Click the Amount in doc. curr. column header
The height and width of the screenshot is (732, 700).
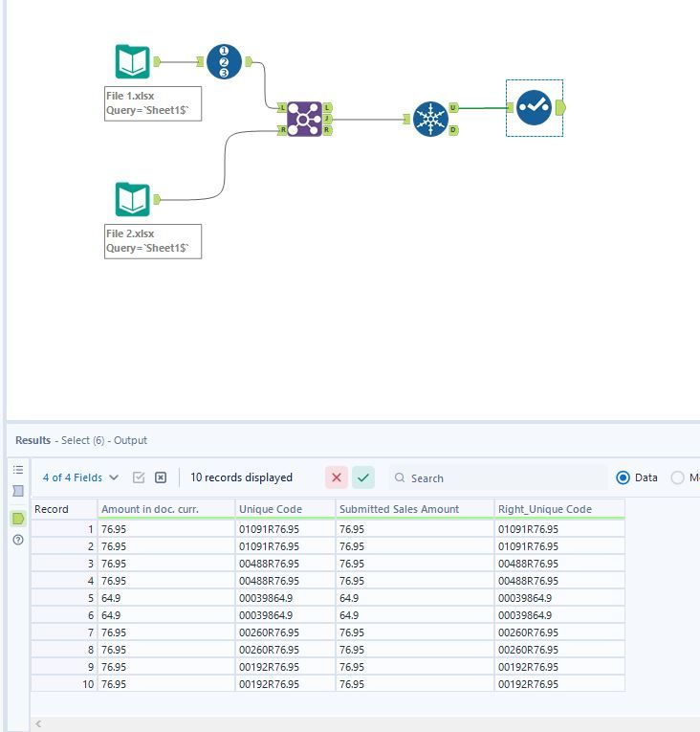coord(166,509)
